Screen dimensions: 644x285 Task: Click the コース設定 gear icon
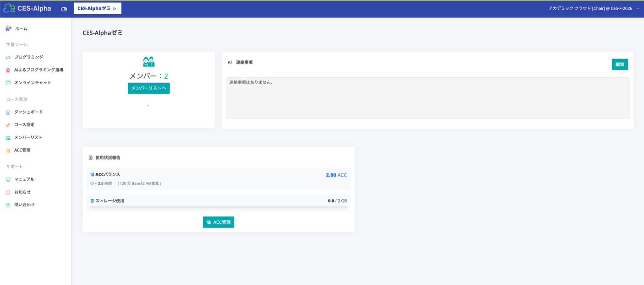click(8, 125)
